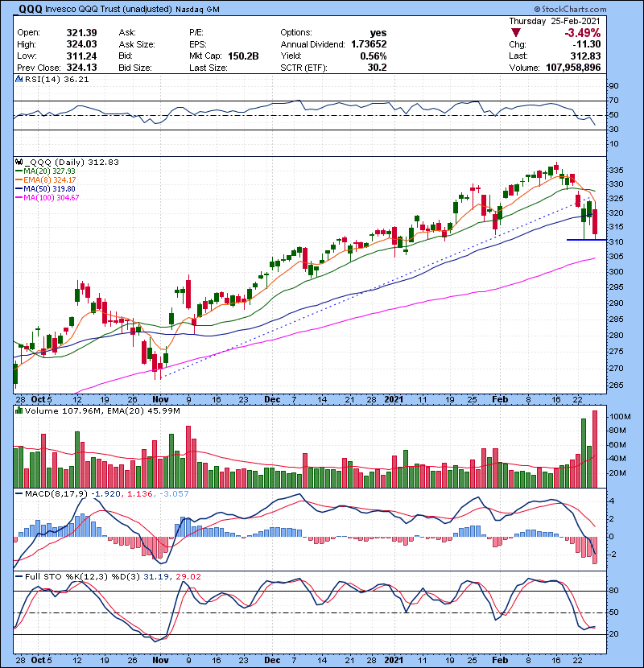Click the Volume 107.96M, EMA(20) label
Image resolution: width=644 pixels, height=668 pixels.
(x=102, y=411)
